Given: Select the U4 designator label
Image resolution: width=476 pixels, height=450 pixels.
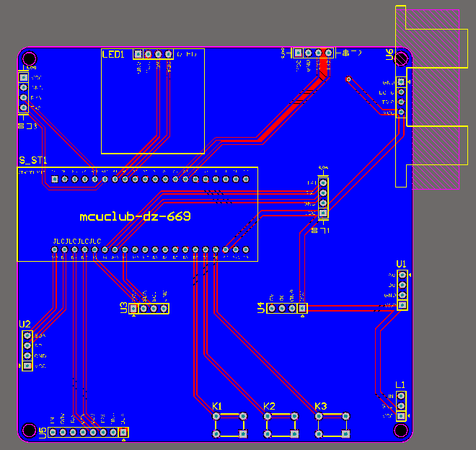Looking at the screenshot, I should pyautogui.click(x=261, y=308).
